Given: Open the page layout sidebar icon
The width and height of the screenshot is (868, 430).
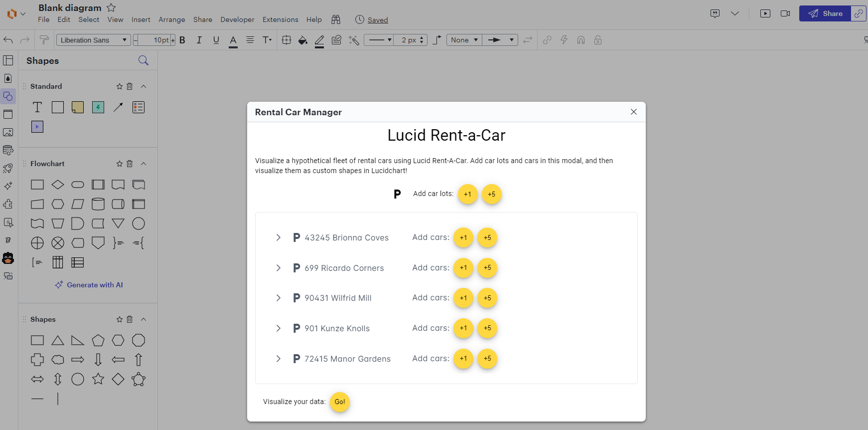Looking at the screenshot, I should 8,60.
